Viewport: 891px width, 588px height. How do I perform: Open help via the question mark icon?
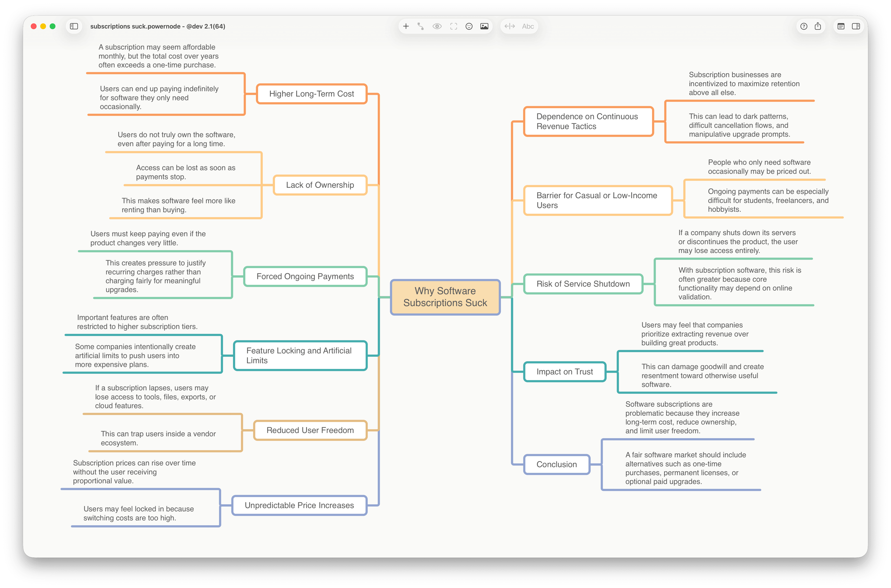pyautogui.click(x=804, y=26)
